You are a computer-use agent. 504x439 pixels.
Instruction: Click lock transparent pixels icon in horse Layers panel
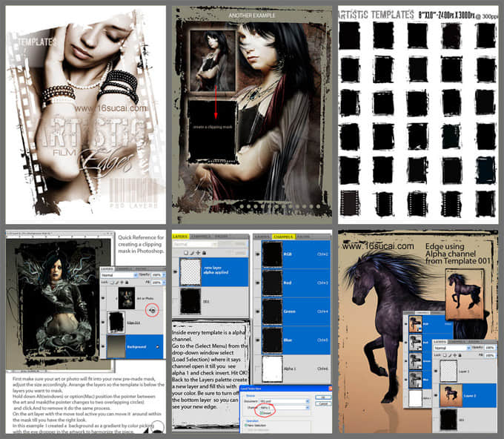pos(445,355)
